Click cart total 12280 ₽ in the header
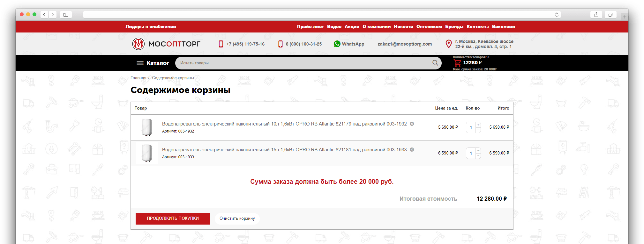Viewport: 644px width, 244px height. (472, 63)
